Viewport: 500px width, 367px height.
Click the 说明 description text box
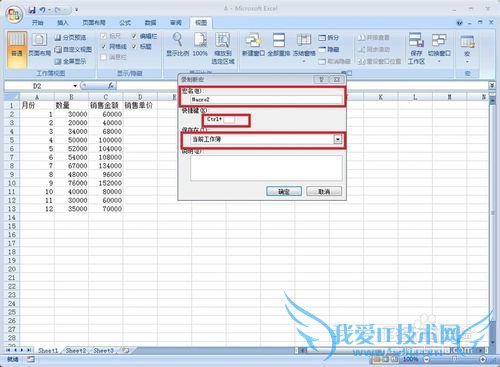point(266,168)
